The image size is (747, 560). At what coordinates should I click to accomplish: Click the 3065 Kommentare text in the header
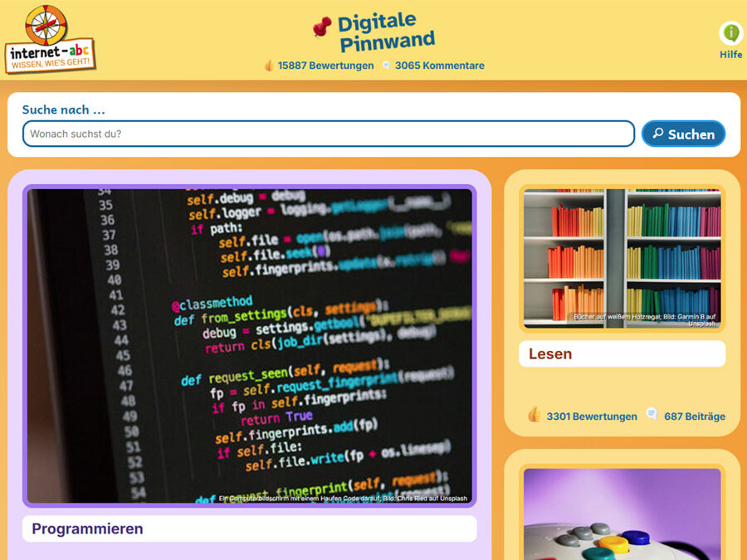click(x=440, y=66)
